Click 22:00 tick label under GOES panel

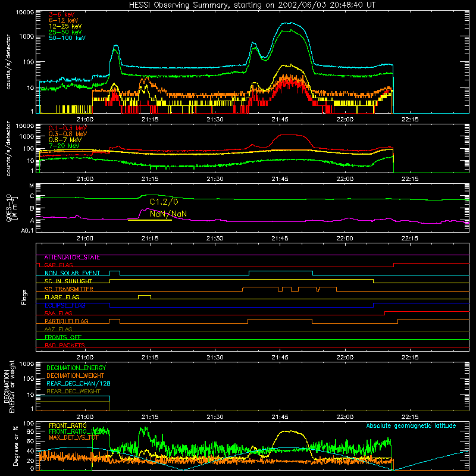pos(345,239)
